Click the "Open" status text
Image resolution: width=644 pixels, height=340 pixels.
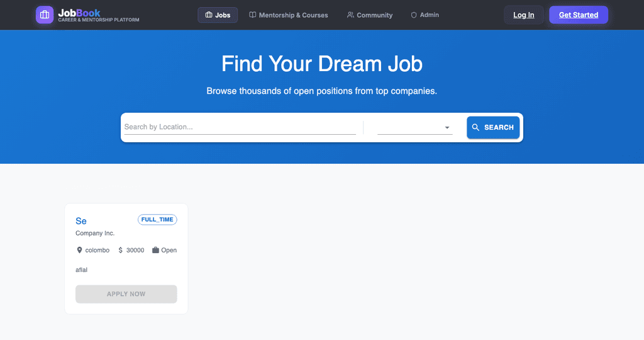click(169, 250)
